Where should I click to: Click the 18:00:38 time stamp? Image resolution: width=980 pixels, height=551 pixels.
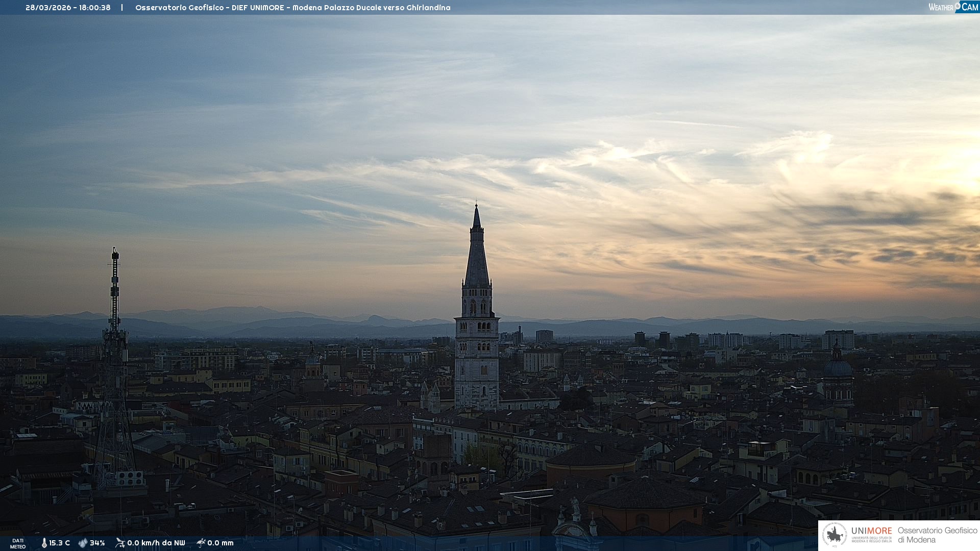(94, 8)
